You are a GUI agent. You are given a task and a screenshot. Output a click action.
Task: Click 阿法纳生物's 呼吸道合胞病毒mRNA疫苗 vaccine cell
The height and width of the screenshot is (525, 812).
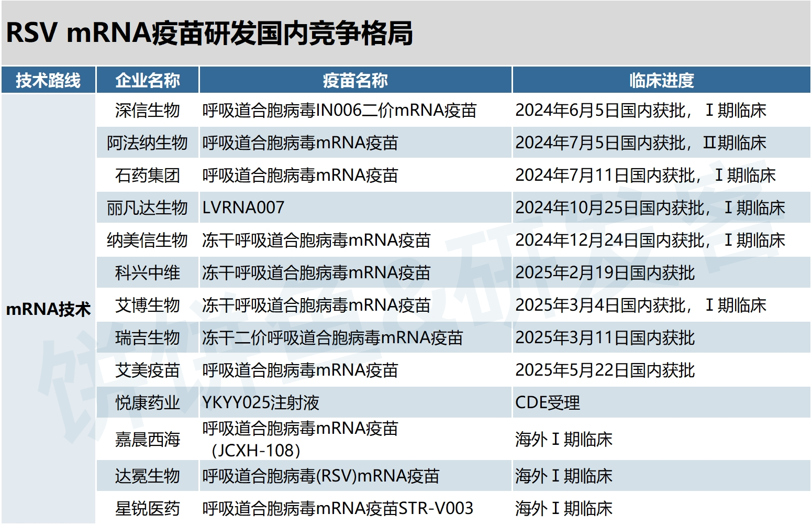(x=355, y=143)
